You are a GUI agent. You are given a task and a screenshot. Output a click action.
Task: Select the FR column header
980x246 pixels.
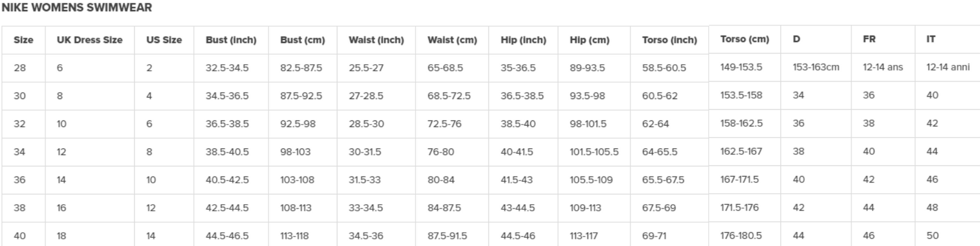click(869, 39)
